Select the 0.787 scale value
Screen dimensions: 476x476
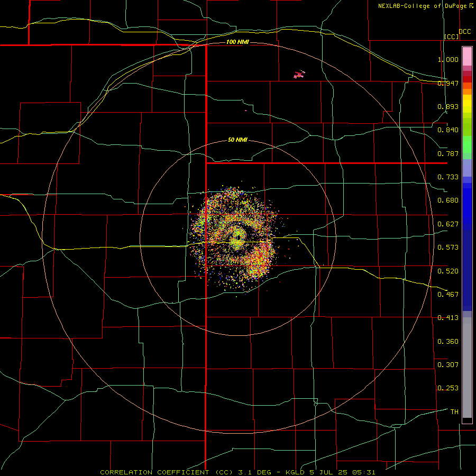coord(448,153)
